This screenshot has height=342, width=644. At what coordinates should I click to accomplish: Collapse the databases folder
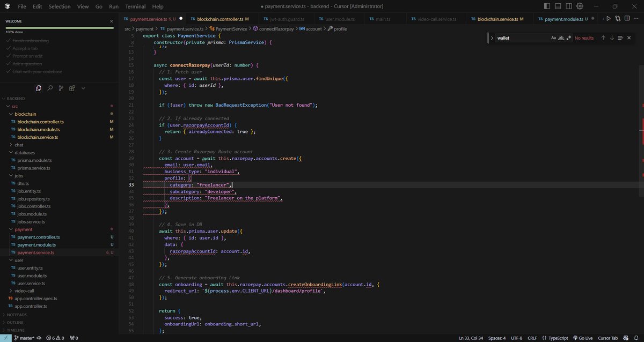pos(58,152)
